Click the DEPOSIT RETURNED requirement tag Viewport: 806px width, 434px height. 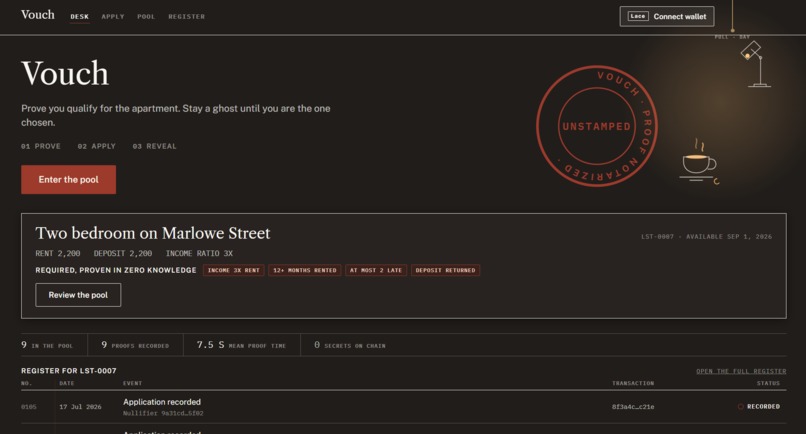click(445, 270)
